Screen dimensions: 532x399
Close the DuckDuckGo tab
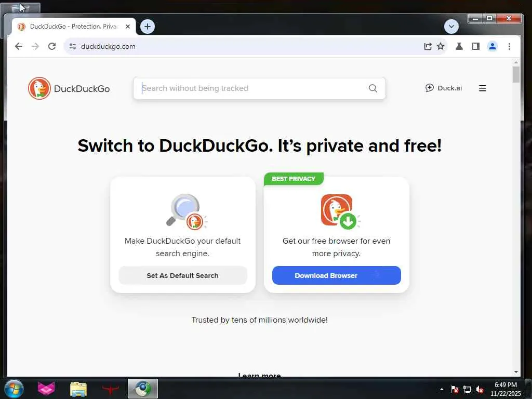(128, 26)
